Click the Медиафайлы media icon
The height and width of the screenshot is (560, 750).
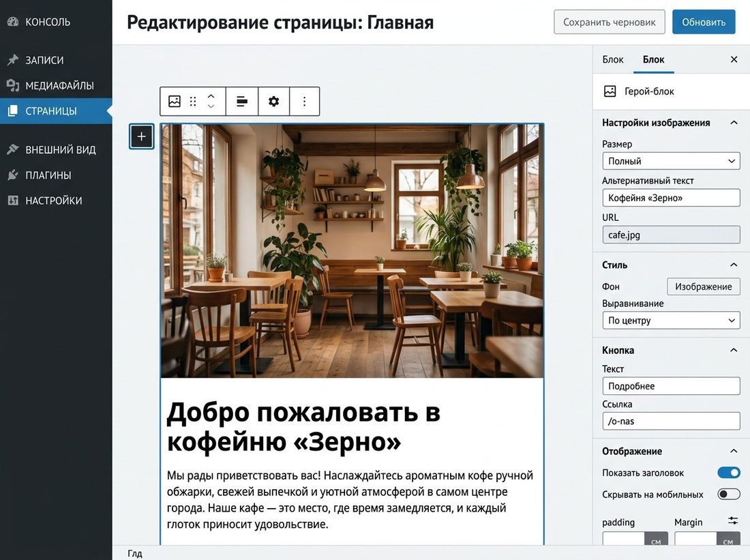point(13,85)
